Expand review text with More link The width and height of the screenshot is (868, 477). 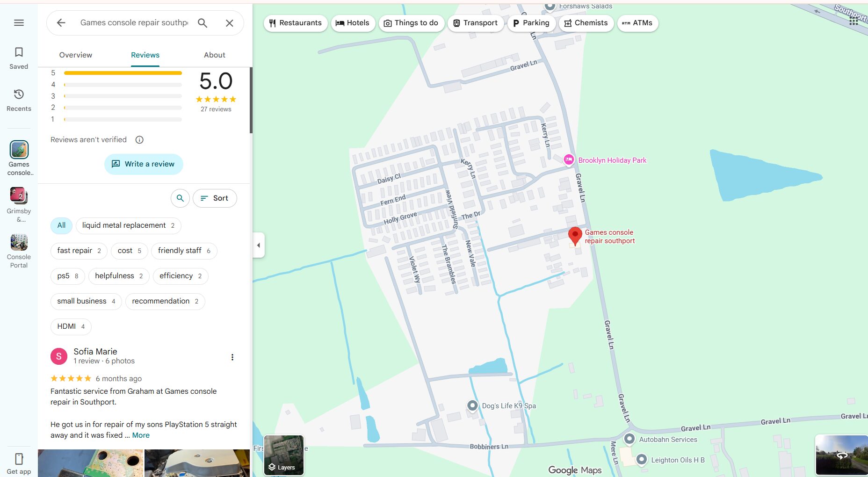pos(141,435)
